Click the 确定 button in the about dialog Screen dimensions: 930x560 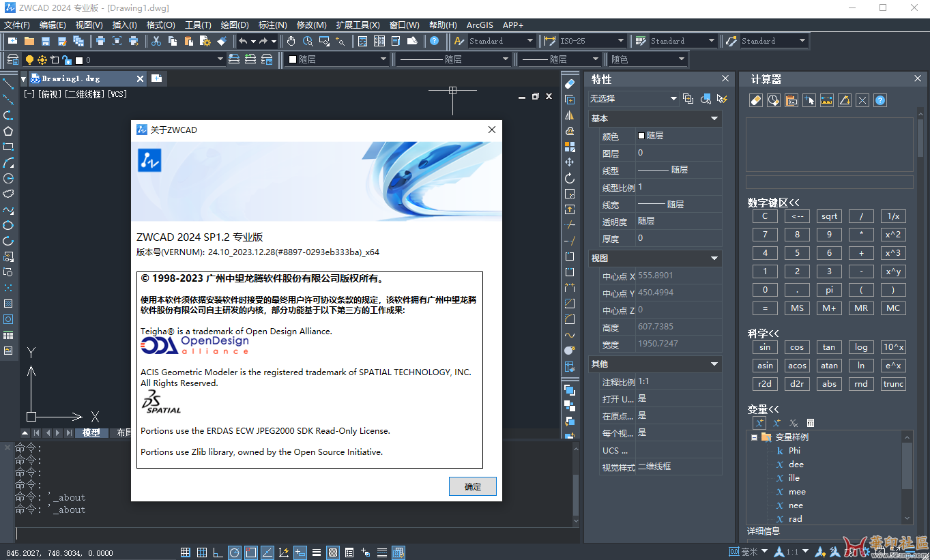pyautogui.click(x=472, y=486)
